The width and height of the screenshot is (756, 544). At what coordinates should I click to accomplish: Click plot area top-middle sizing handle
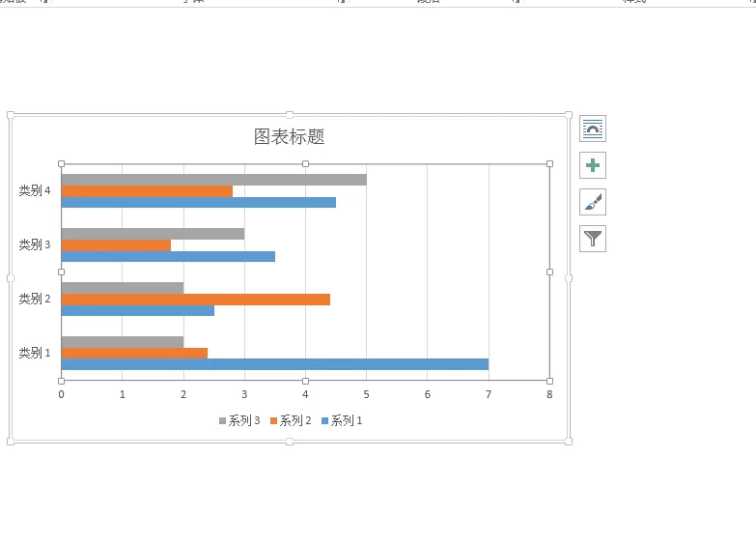(x=305, y=164)
